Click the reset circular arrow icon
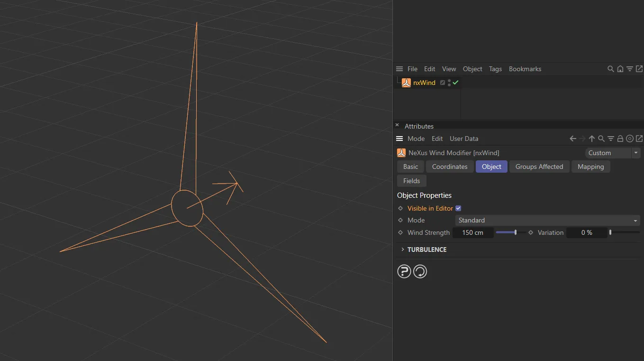644x361 pixels. (x=420, y=271)
